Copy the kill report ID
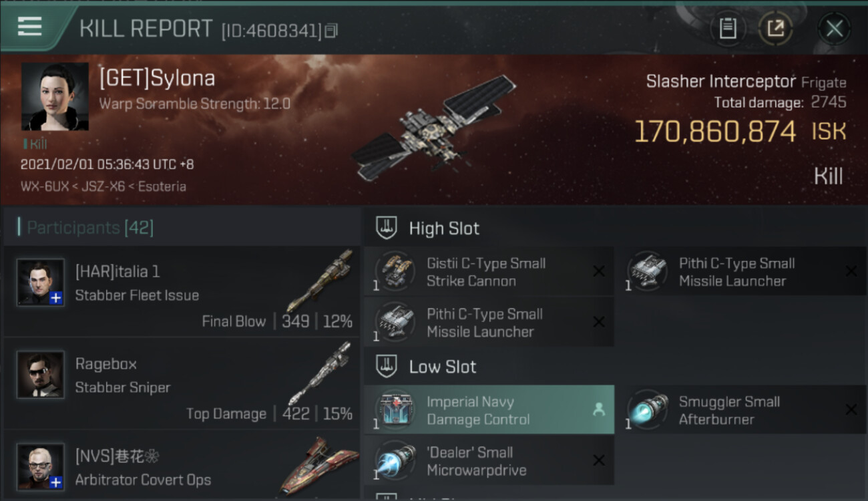868x501 pixels. click(x=331, y=31)
